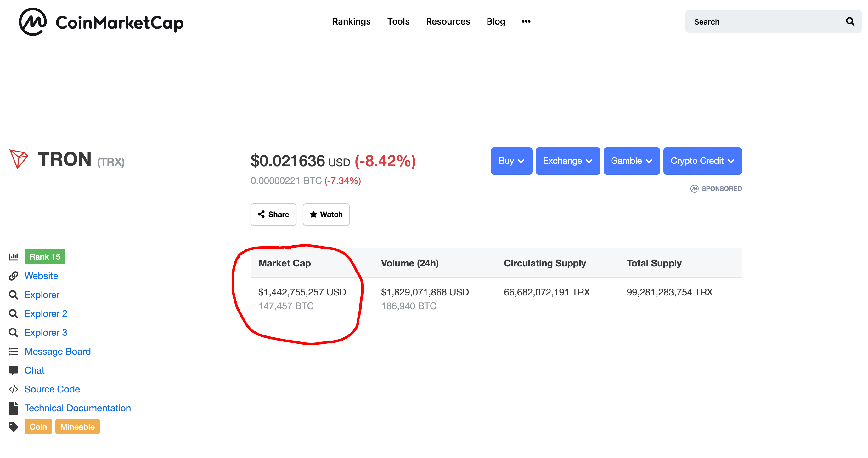
Task: Open the Exchange dropdown menu
Action: (x=567, y=161)
